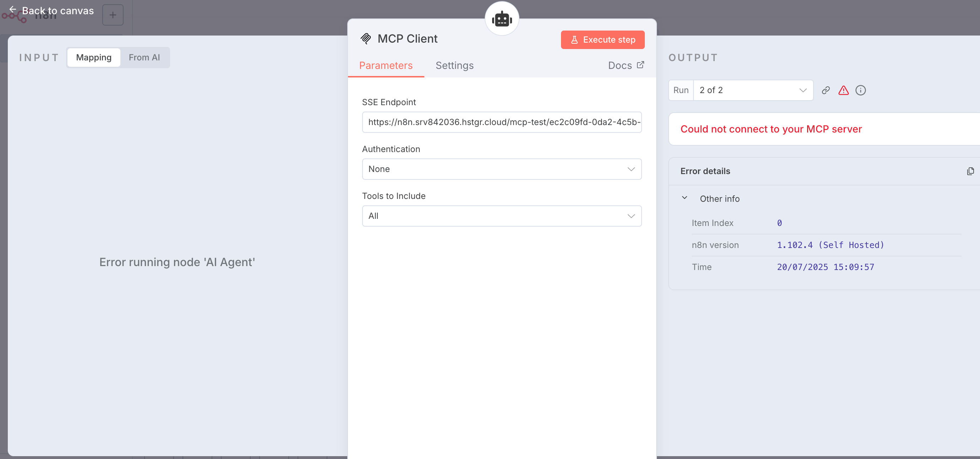Click the Execute step button
Image resolution: width=980 pixels, height=459 pixels.
pyautogui.click(x=603, y=39)
